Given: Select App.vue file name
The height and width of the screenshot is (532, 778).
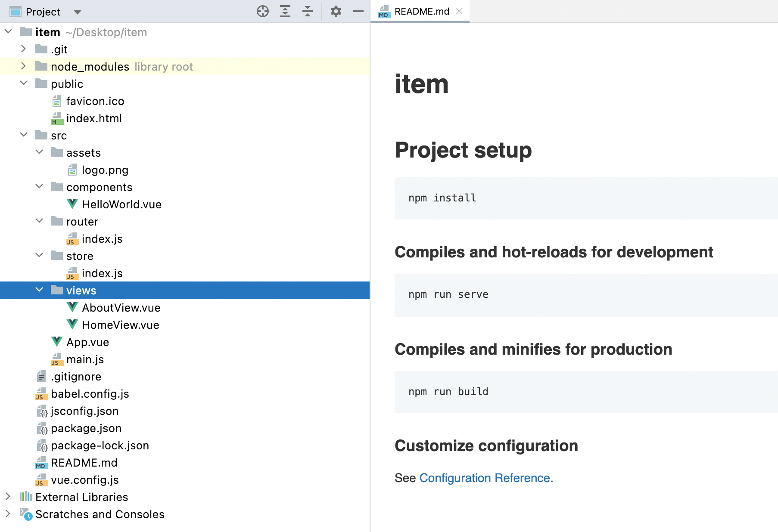Looking at the screenshot, I should click(87, 342).
